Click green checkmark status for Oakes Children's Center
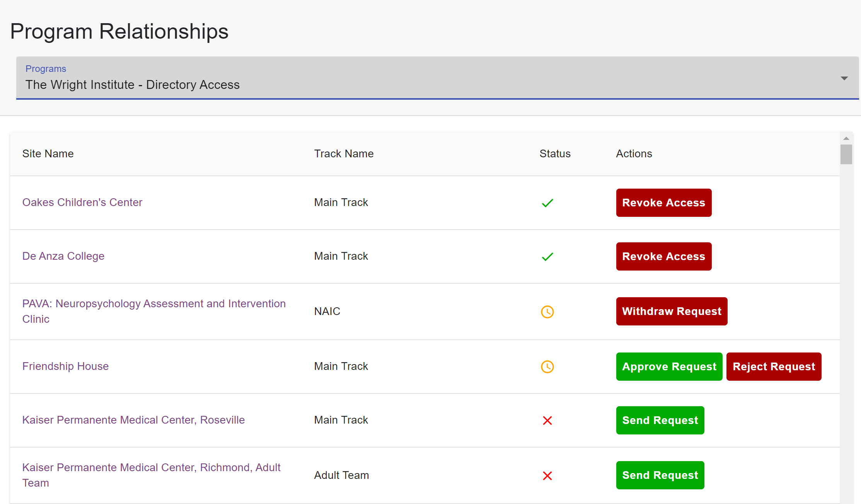 point(547,203)
